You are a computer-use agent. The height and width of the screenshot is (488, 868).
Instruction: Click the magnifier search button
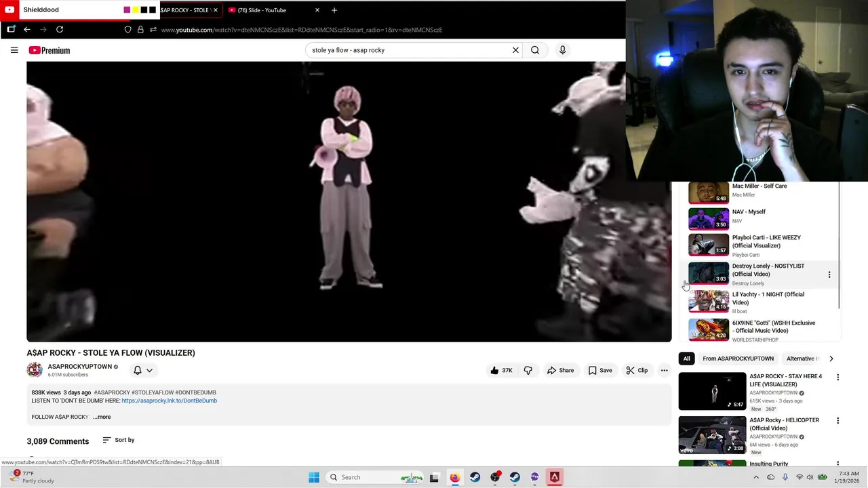pyautogui.click(x=535, y=50)
